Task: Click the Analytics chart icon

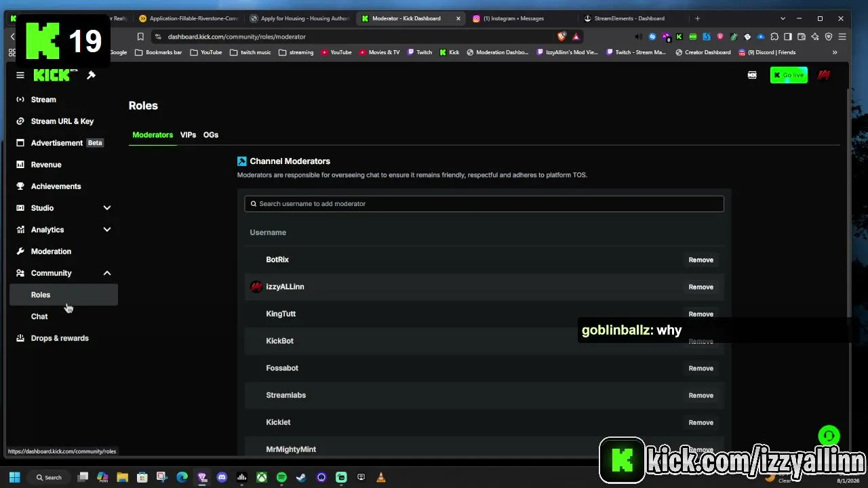Action: [x=20, y=230]
